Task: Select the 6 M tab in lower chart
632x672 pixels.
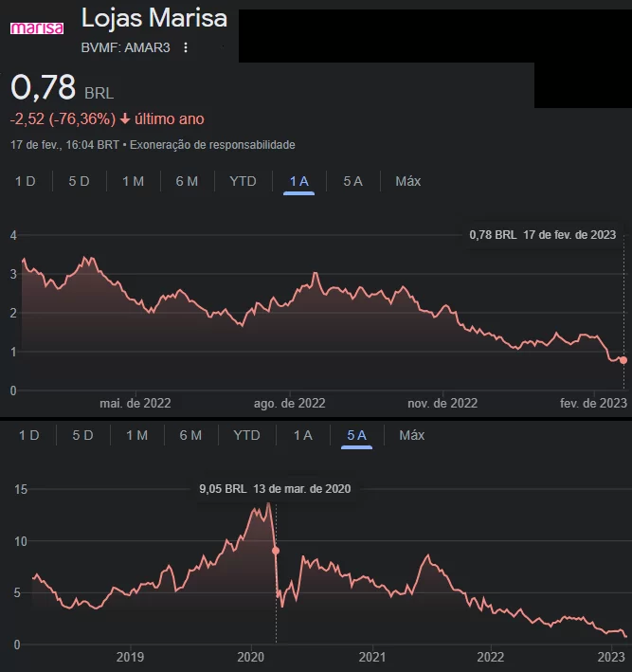Action: tap(190, 435)
